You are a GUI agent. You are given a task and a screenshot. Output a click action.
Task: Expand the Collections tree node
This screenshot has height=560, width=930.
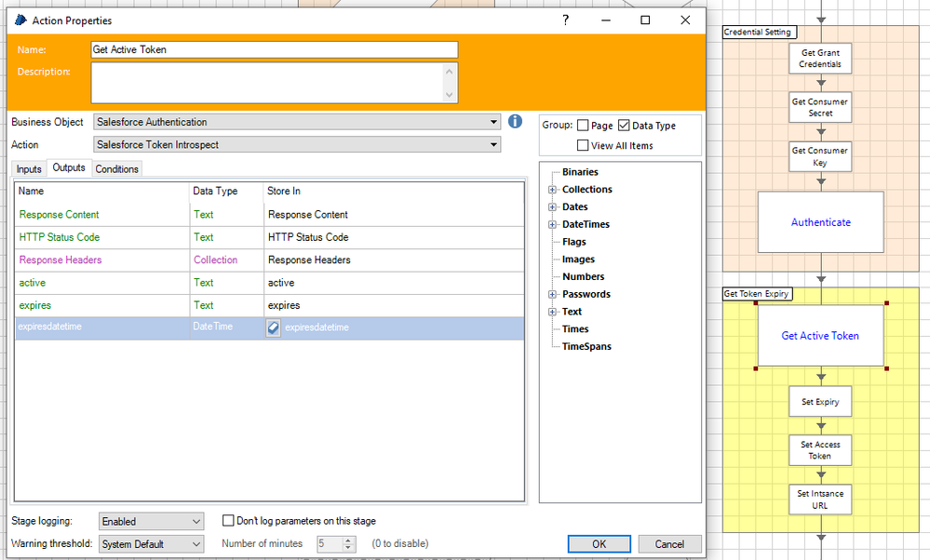552,190
